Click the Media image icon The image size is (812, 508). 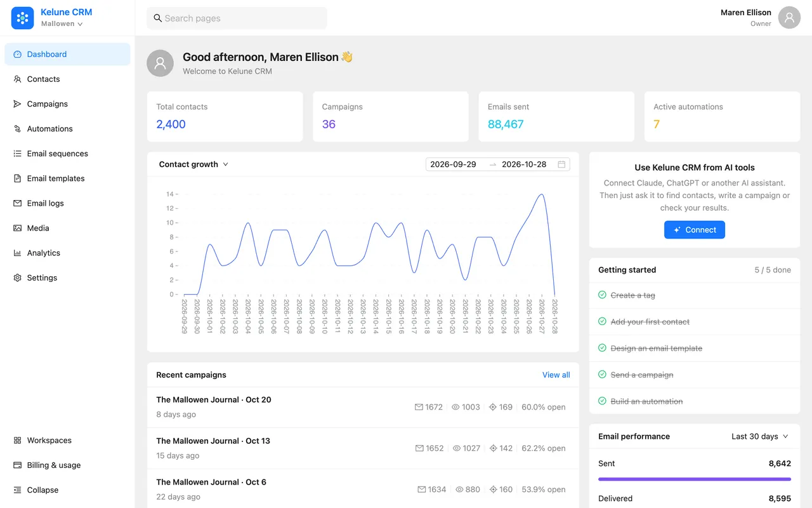click(18, 228)
